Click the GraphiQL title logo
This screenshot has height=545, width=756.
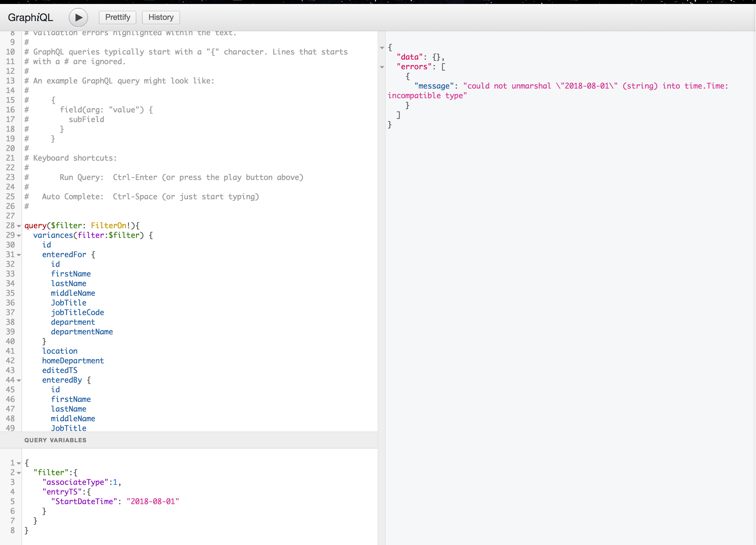30,17
